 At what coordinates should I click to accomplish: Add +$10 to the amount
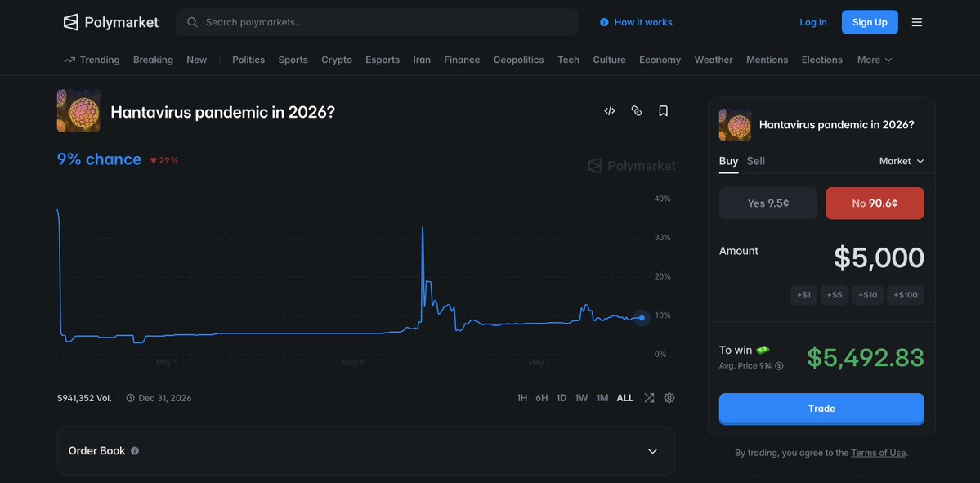click(867, 295)
